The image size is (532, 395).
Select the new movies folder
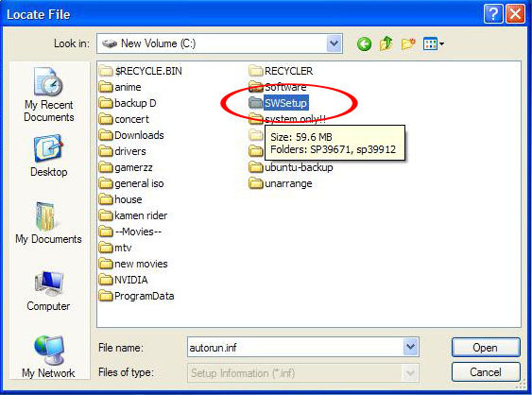[133, 264]
